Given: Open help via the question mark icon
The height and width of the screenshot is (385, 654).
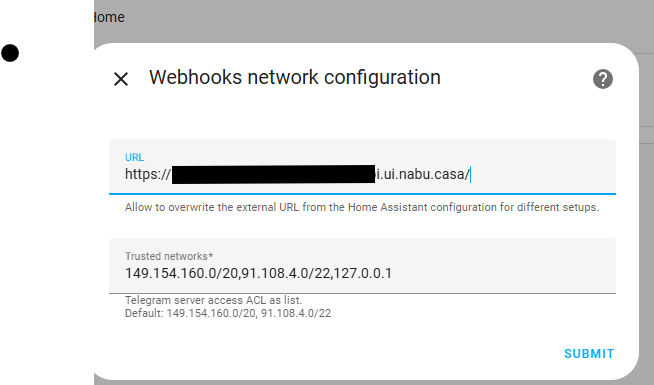Looking at the screenshot, I should point(603,79).
